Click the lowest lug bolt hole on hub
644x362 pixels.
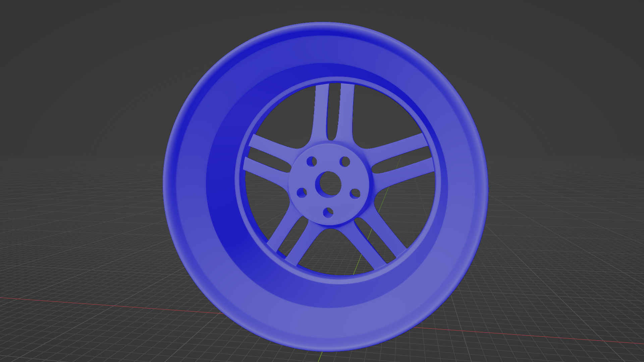[x=328, y=212]
